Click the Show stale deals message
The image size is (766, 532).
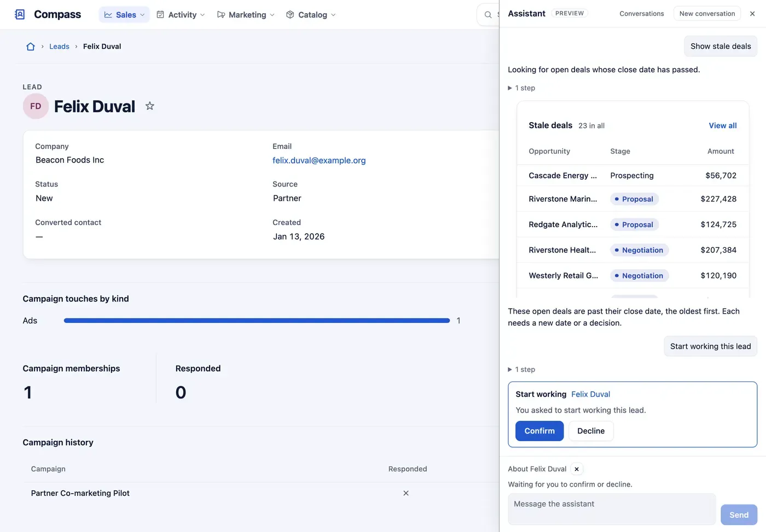tap(721, 47)
